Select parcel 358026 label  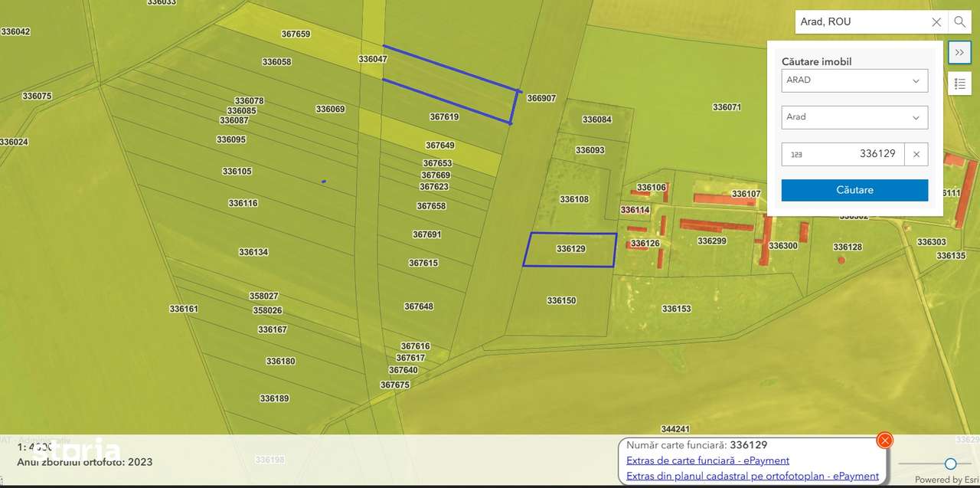(x=267, y=311)
